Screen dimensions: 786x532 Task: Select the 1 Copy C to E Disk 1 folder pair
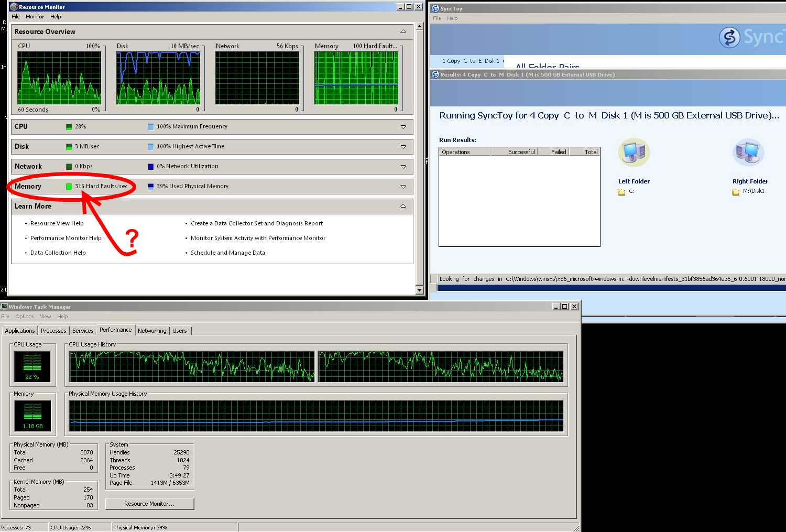point(471,61)
